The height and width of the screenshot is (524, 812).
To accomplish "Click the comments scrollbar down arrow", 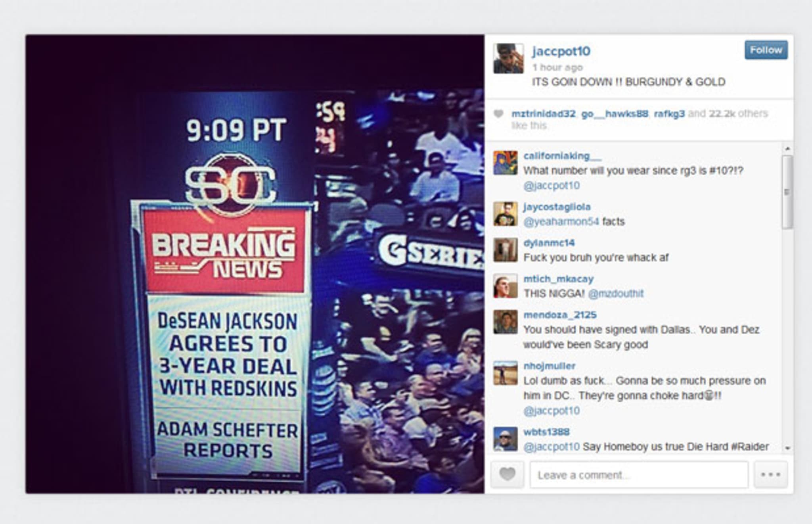I will click(x=787, y=448).
